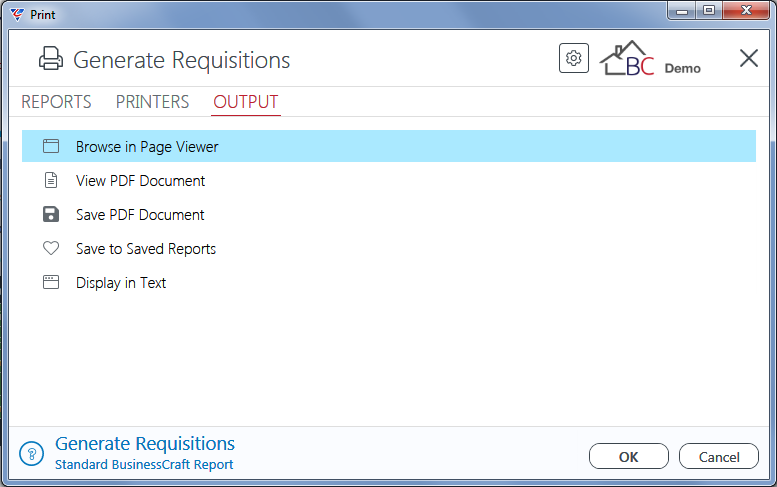
Task: Select the OUTPUT tab
Action: tap(246, 102)
